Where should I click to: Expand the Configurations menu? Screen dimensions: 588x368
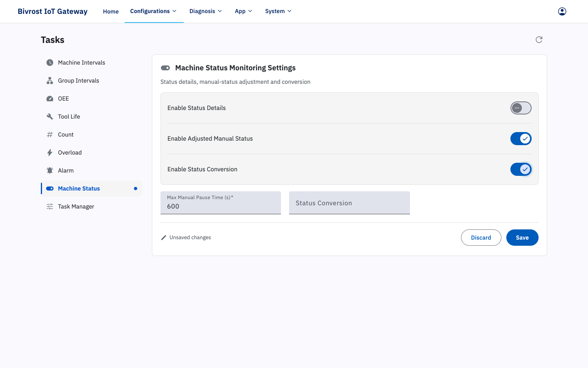[x=154, y=11]
